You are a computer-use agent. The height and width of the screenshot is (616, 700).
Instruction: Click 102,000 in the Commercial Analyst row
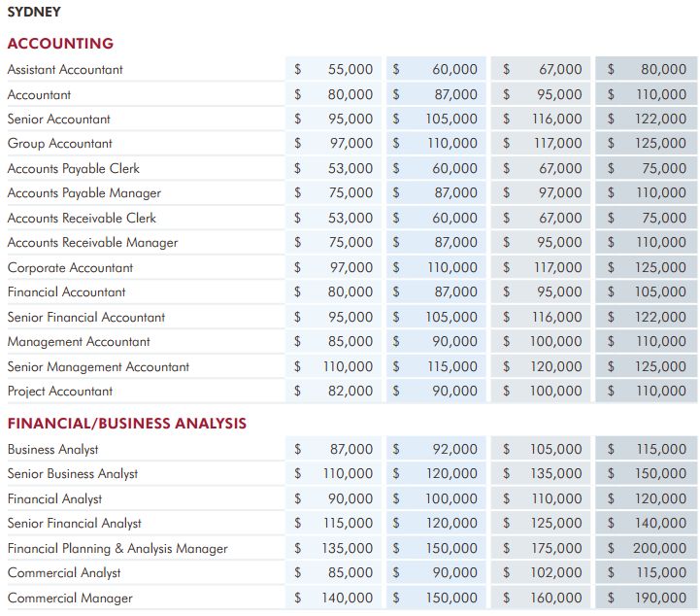click(556, 573)
